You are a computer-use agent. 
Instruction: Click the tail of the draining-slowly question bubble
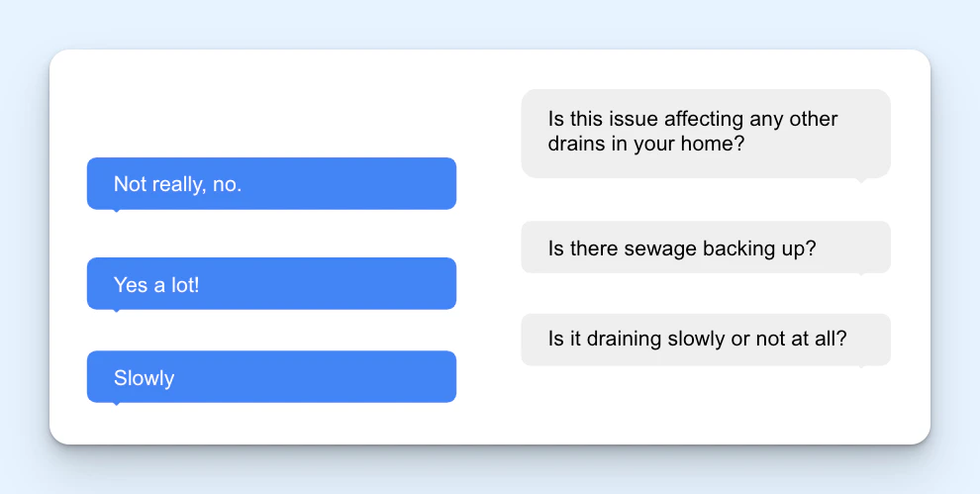click(860, 367)
